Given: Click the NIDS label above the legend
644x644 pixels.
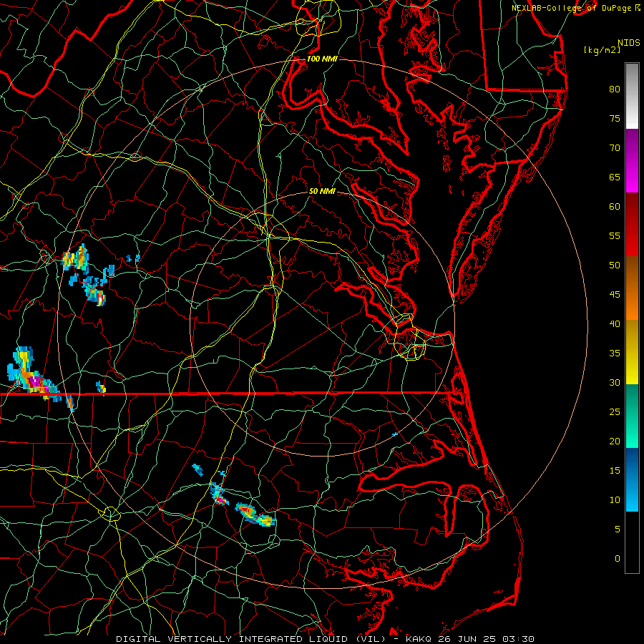Looking at the screenshot, I should tap(628, 43).
